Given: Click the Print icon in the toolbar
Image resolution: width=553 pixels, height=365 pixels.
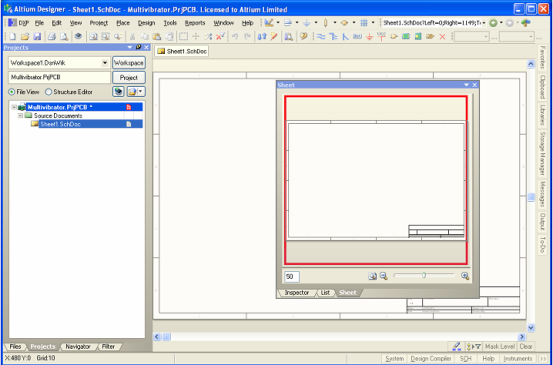Looking at the screenshot, I should pos(52,36).
